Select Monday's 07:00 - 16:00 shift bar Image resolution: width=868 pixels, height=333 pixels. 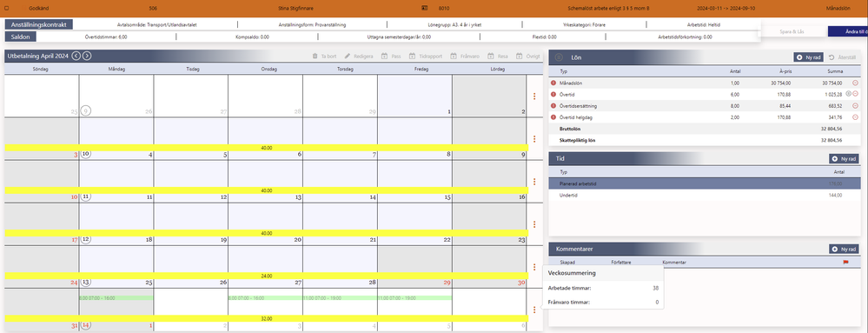(x=116, y=298)
